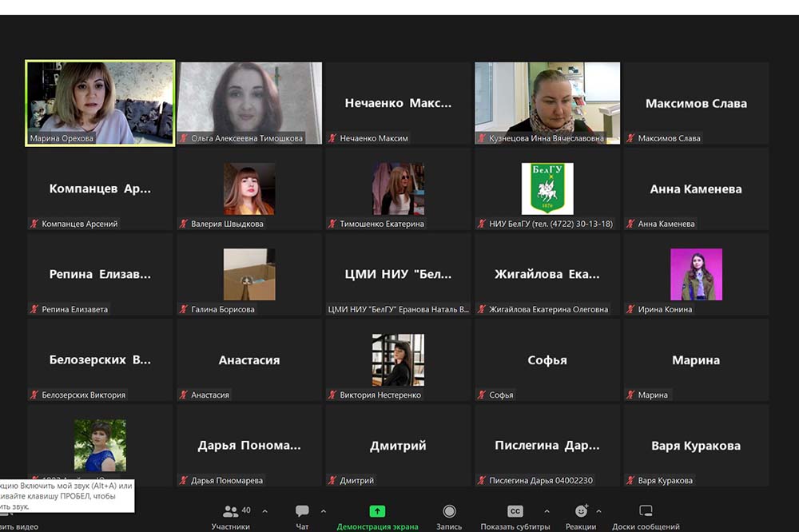This screenshot has width=799, height=532.
Task: Click the large name Пислегина Дар...
Action: [547, 446]
